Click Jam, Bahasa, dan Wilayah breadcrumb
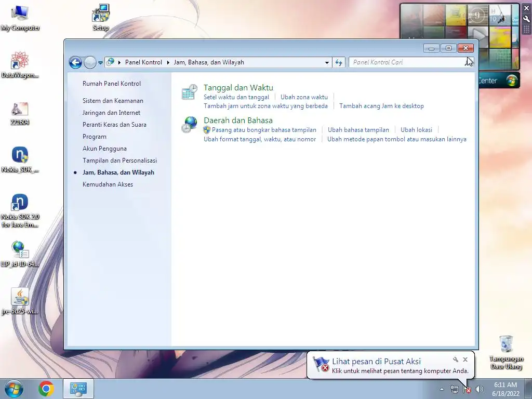Screen dimensions: 532x399 pyautogui.click(x=209, y=62)
